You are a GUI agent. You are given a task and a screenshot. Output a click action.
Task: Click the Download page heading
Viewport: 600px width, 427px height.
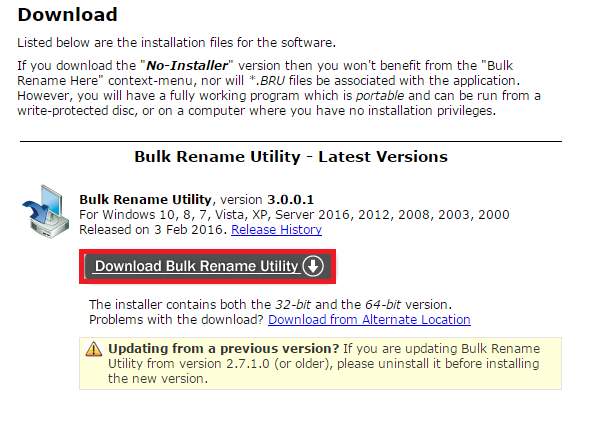coord(67,15)
